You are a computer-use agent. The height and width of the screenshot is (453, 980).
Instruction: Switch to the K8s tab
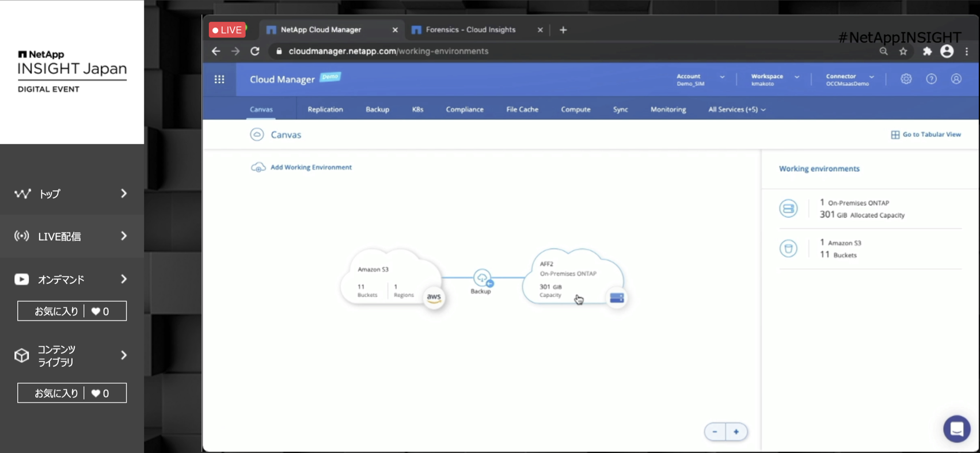point(418,109)
